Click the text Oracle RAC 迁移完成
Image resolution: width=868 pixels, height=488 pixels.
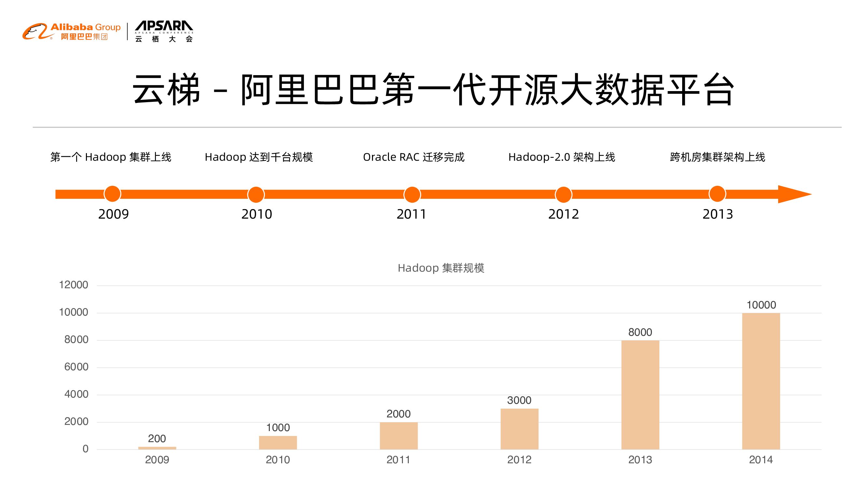click(413, 157)
